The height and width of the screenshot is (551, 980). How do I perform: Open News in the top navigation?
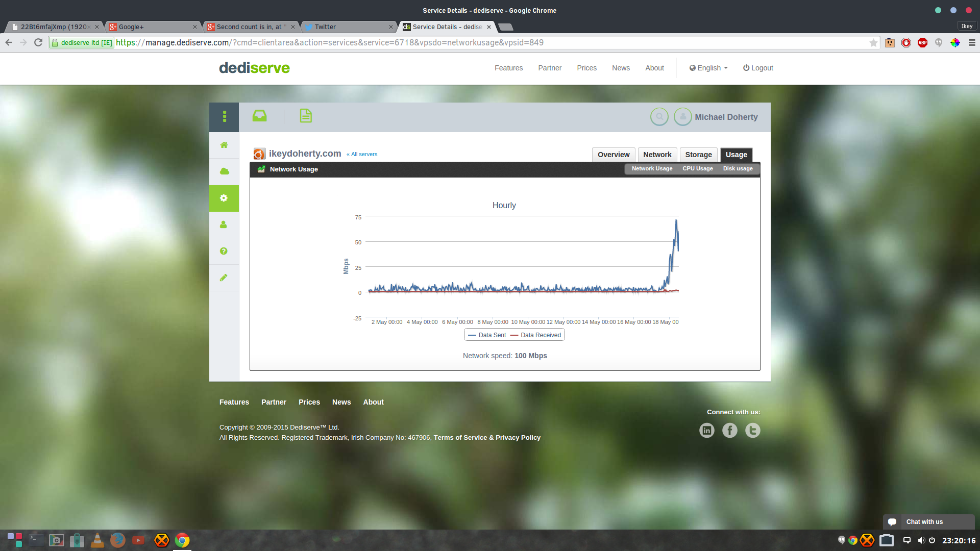coord(621,68)
